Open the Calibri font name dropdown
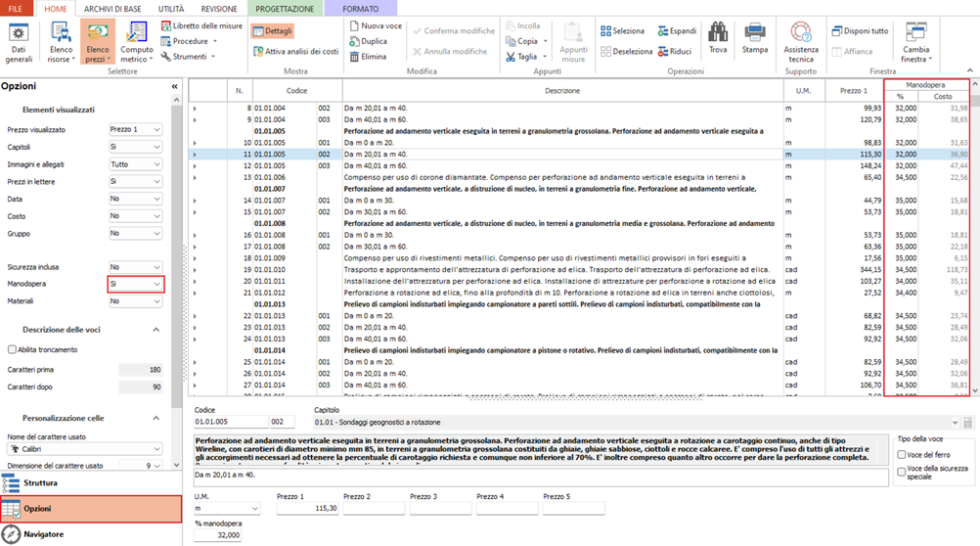980x546 pixels. (84, 449)
